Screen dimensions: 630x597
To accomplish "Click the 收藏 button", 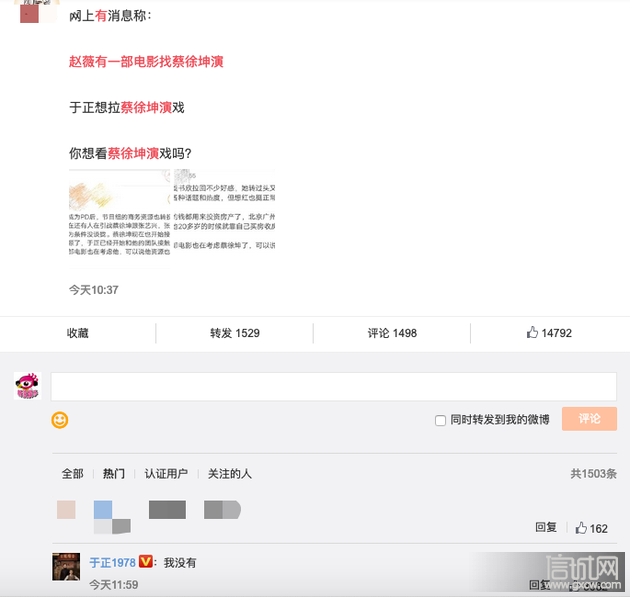I will [78, 333].
